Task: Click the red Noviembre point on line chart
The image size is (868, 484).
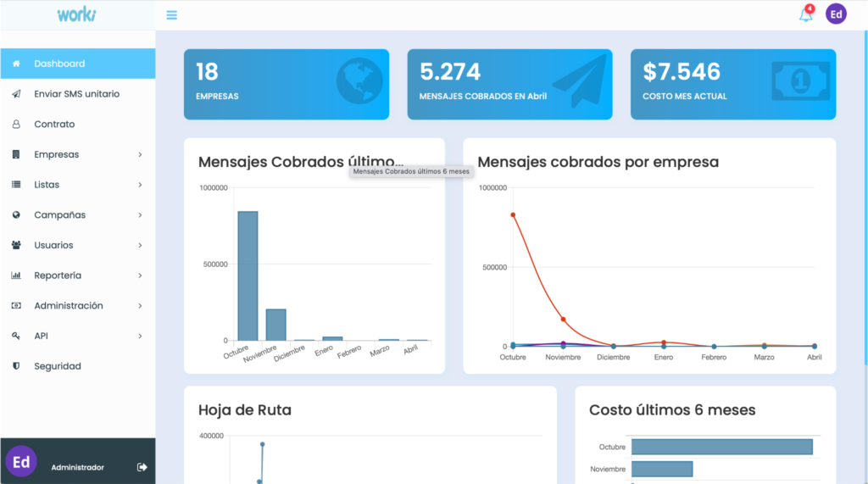Action: 563,320
